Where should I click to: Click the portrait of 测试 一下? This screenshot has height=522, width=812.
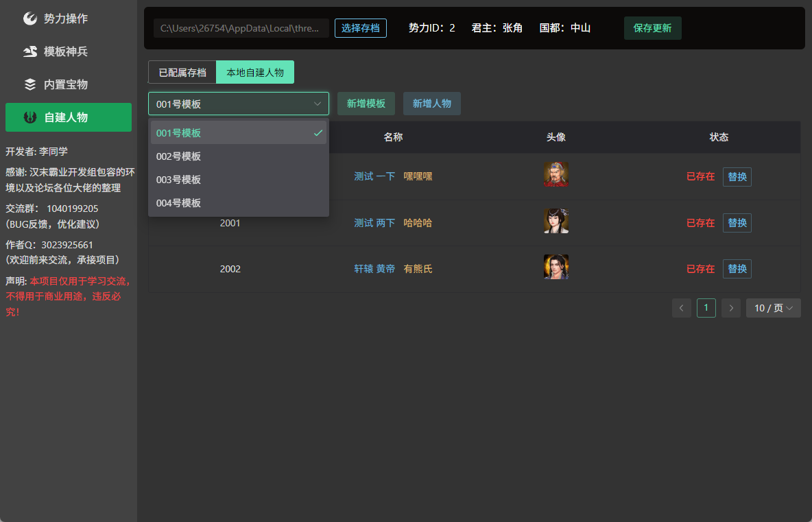click(x=556, y=174)
